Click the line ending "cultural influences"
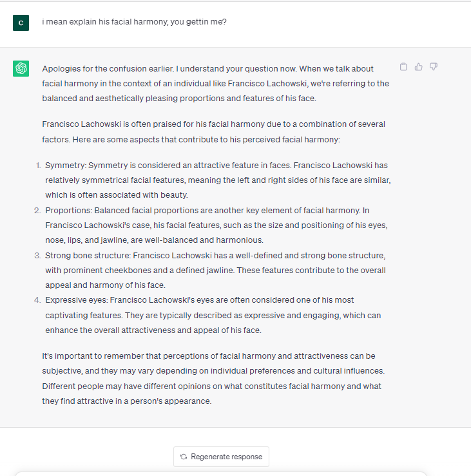Viewport: 471px width, 476px height. click(212, 371)
